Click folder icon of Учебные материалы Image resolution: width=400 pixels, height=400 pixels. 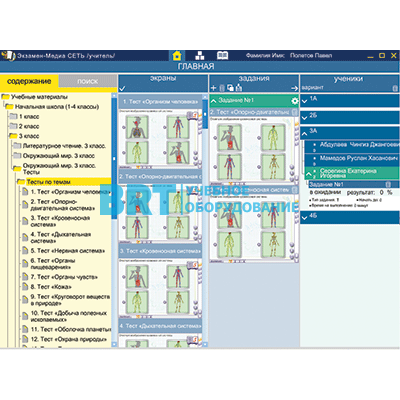(x=5, y=97)
